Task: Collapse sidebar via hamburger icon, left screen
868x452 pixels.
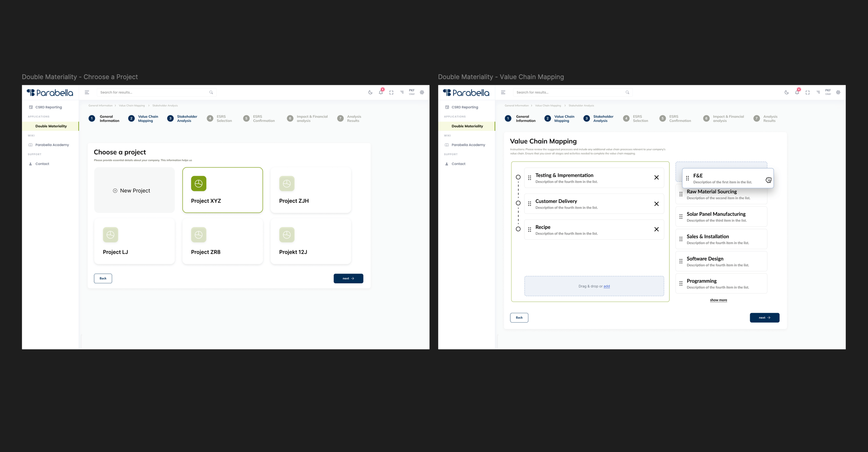Action: click(87, 92)
